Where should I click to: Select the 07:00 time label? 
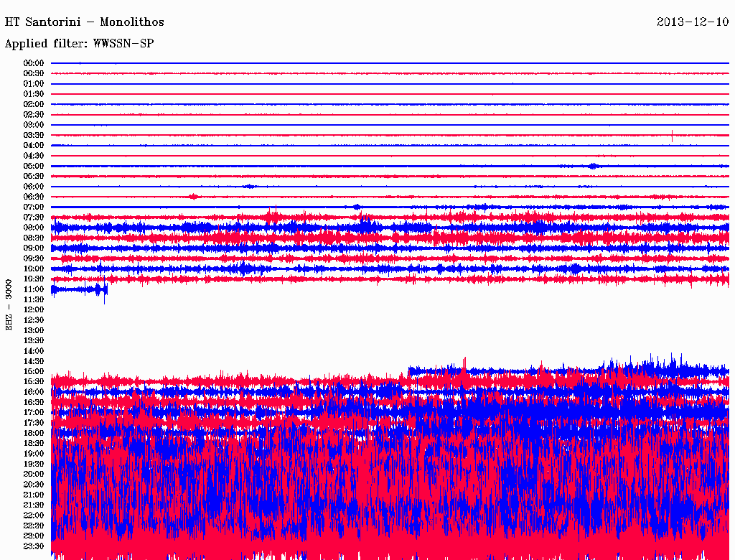click(34, 207)
